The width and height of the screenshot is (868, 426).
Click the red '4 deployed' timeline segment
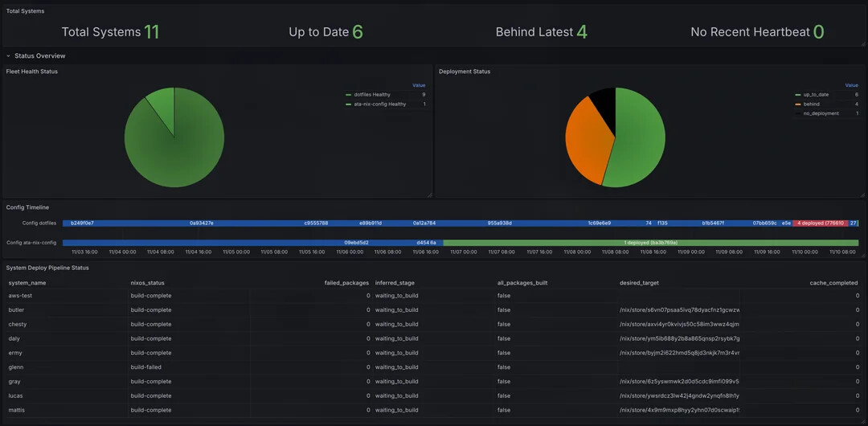[x=820, y=223]
